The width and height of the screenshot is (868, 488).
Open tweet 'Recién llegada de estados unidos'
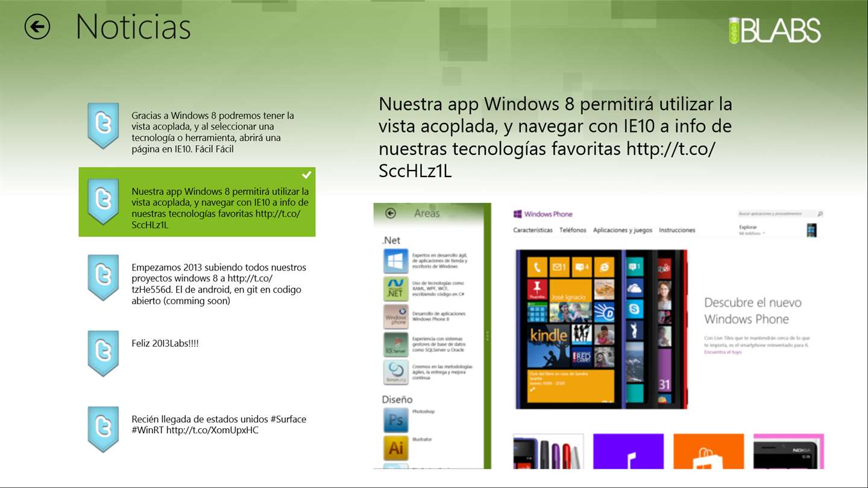click(x=197, y=430)
